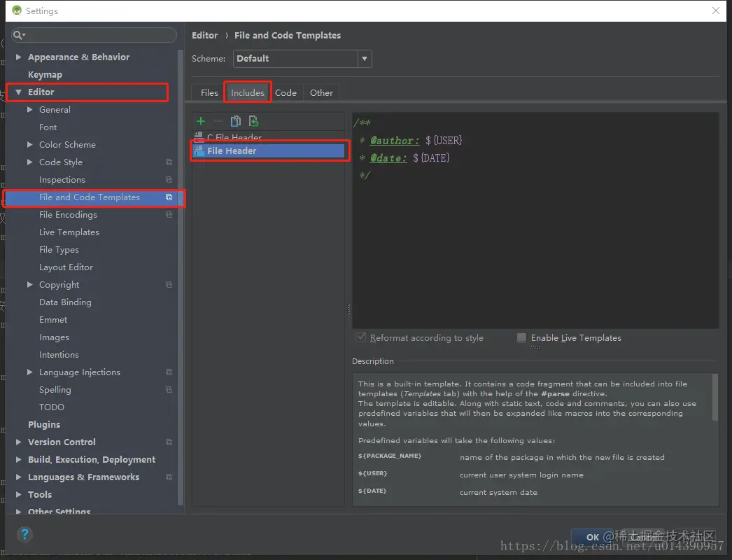Close the Settings dialog
The height and width of the screenshot is (560, 732).
(x=716, y=10)
